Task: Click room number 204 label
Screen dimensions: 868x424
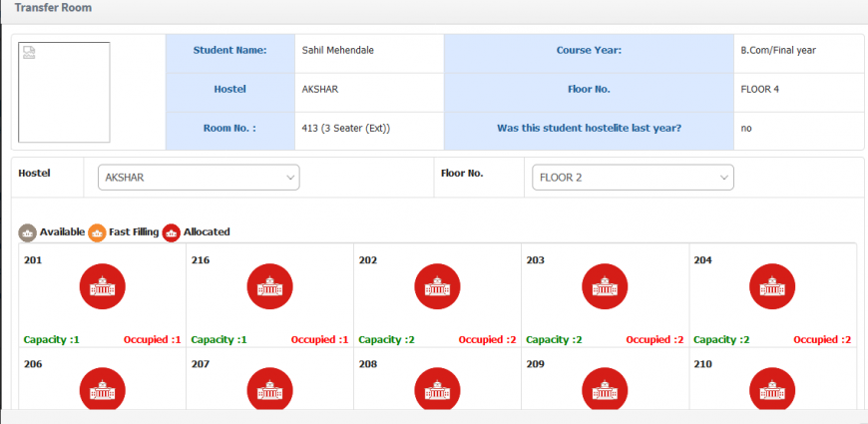Action: [702, 260]
